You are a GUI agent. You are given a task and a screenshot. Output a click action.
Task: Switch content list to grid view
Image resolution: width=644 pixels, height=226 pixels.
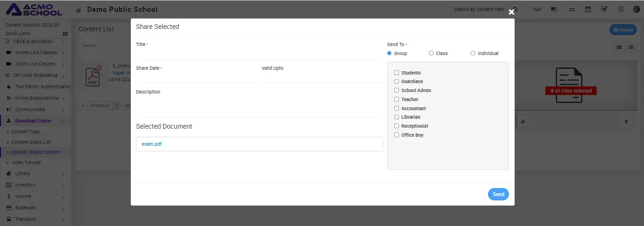click(x=631, y=47)
